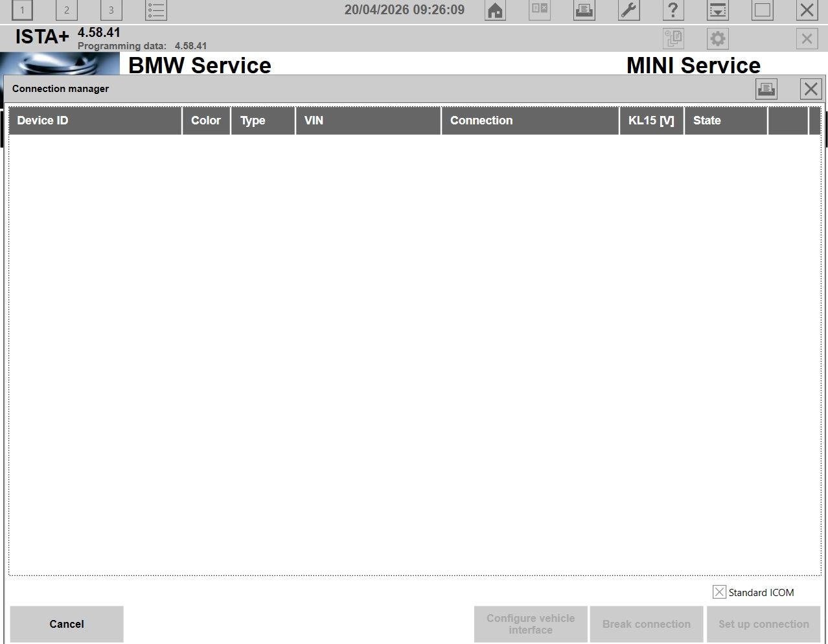This screenshot has width=828, height=644.
Task: Click the State column header
Action: [726, 121]
